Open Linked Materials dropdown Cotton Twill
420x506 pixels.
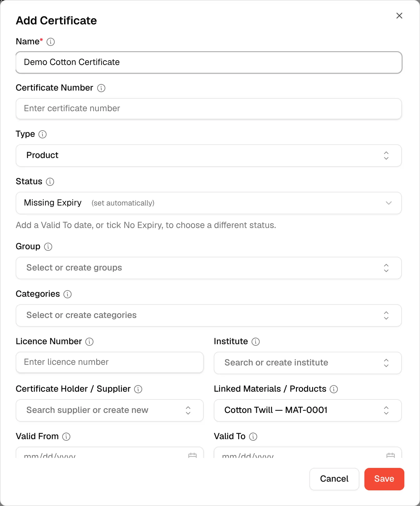tap(308, 410)
